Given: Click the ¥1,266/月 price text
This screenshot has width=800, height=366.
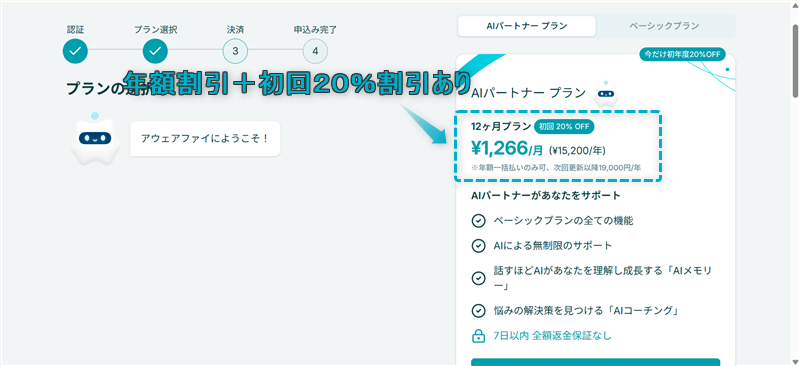Looking at the screenshot, I should coord(508,149).
